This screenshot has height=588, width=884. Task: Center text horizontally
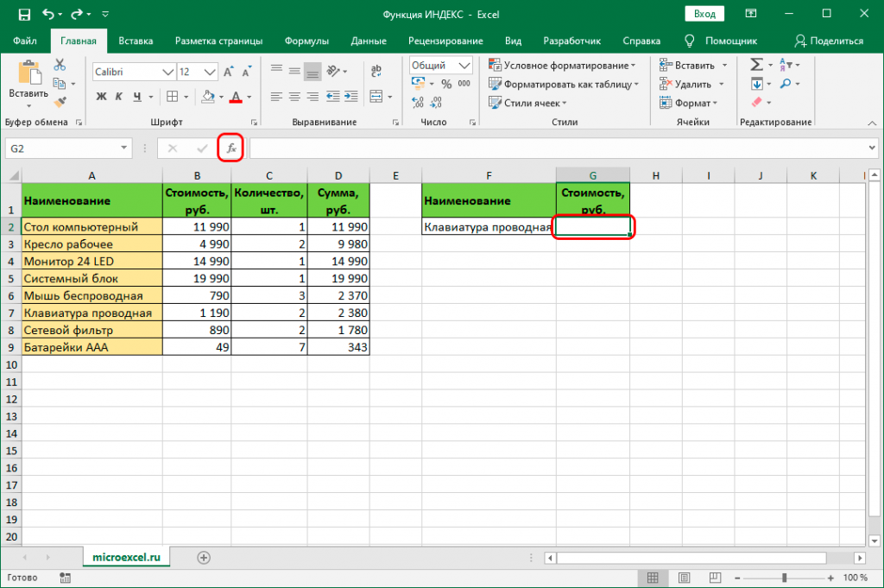click(x=294, y=97)
